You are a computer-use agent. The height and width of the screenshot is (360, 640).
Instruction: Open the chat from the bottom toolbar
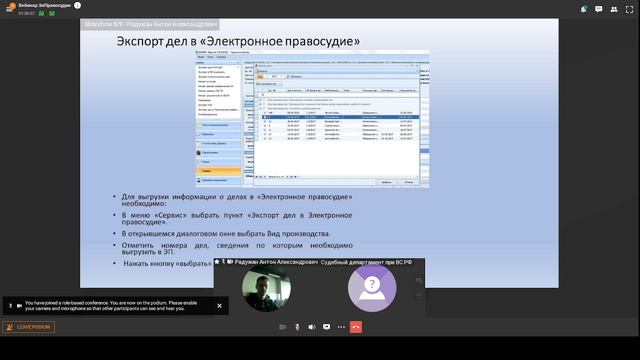pyautogui.click(x=326, y=327)
